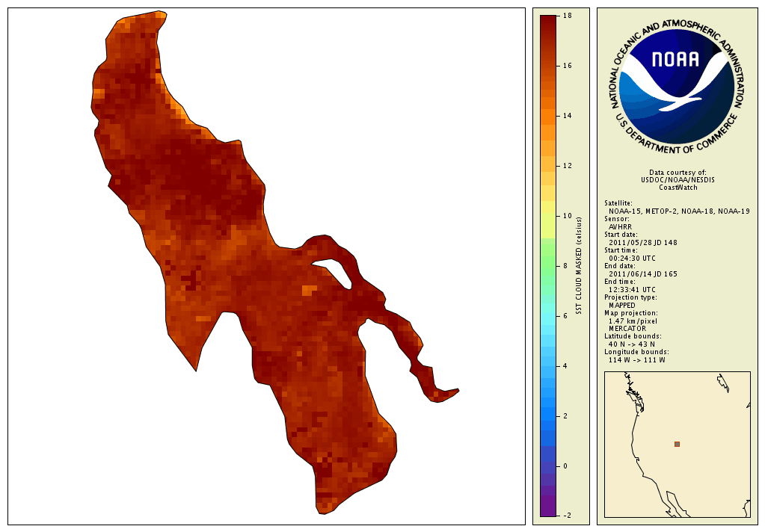Click end time '12:33:41 UTC'
The width and height of the screenshot is (765, 532).
pyautogui.click(x=633, y=290)
